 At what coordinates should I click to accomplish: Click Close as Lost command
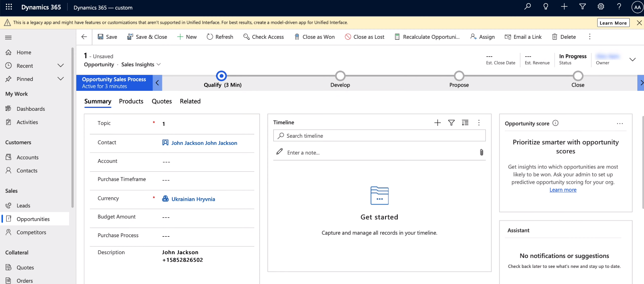point(365,37)
